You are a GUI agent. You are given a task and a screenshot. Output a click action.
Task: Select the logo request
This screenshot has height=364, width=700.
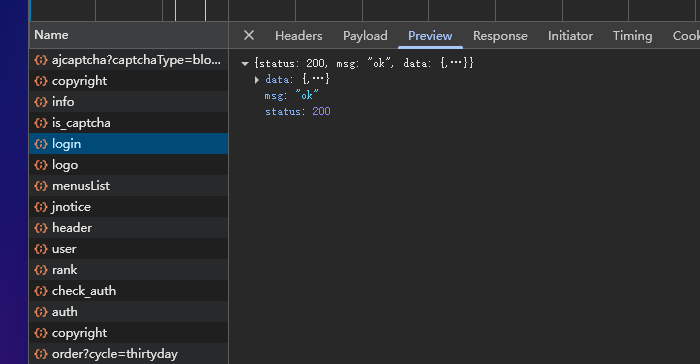pos(129,165)
